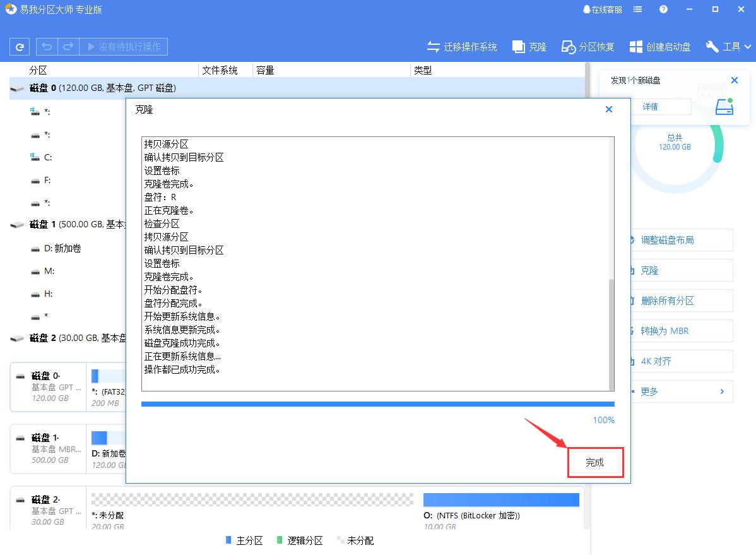Click the new disk drive icon in notification
Screen dimensions: 756x555
click(724, 106)
